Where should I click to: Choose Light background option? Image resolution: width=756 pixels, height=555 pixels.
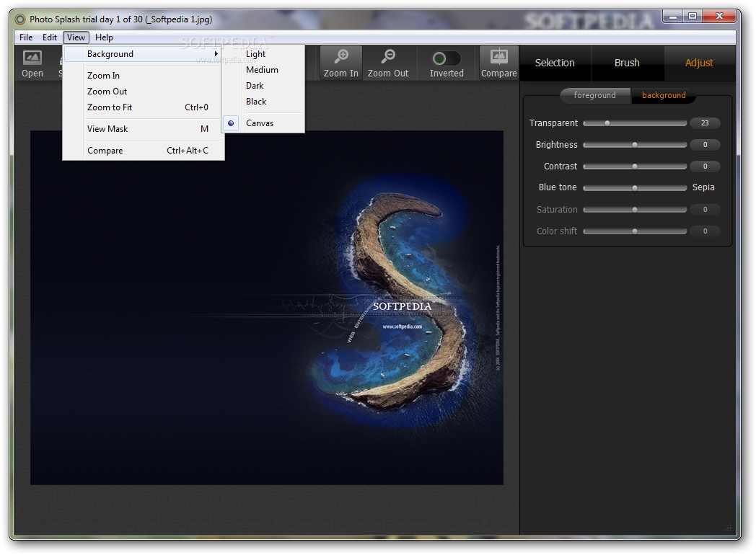point(263,54)
